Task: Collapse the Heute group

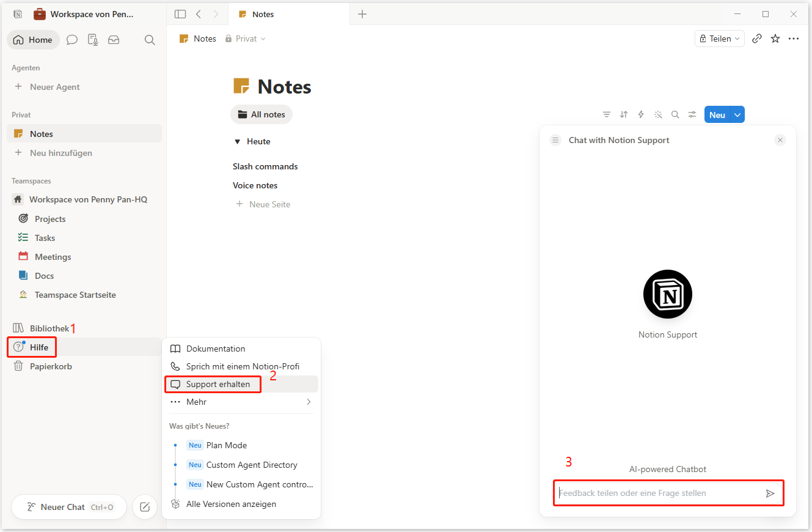Action: coord(238,141)
